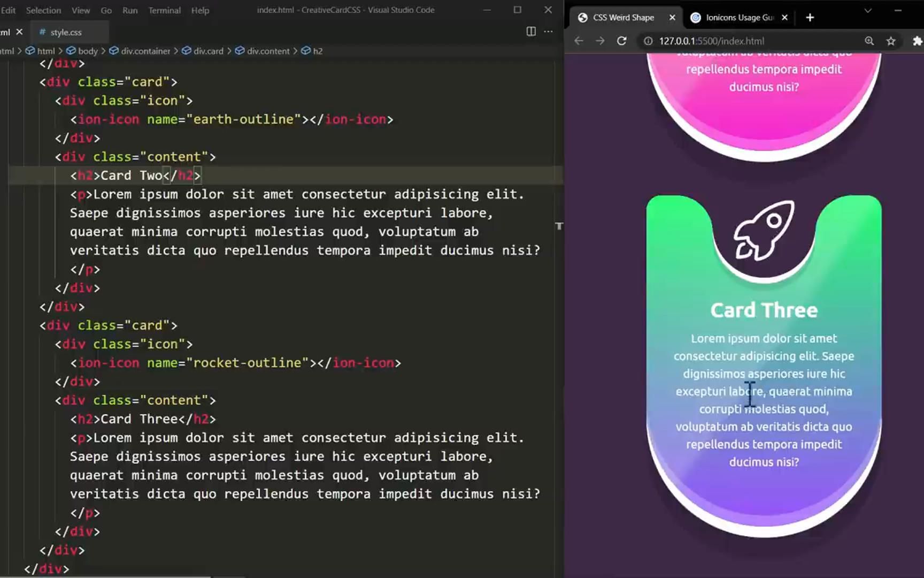The height and width of the screenshot is (578, 924).
Task: Open the Help menu
Action: [200, 10]
